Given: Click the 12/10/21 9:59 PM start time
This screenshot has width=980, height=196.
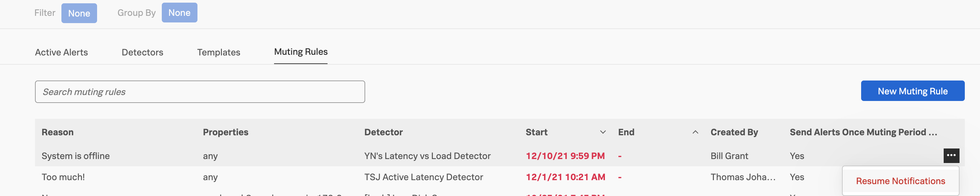Looking at the screenshot, I should [565, 156].
